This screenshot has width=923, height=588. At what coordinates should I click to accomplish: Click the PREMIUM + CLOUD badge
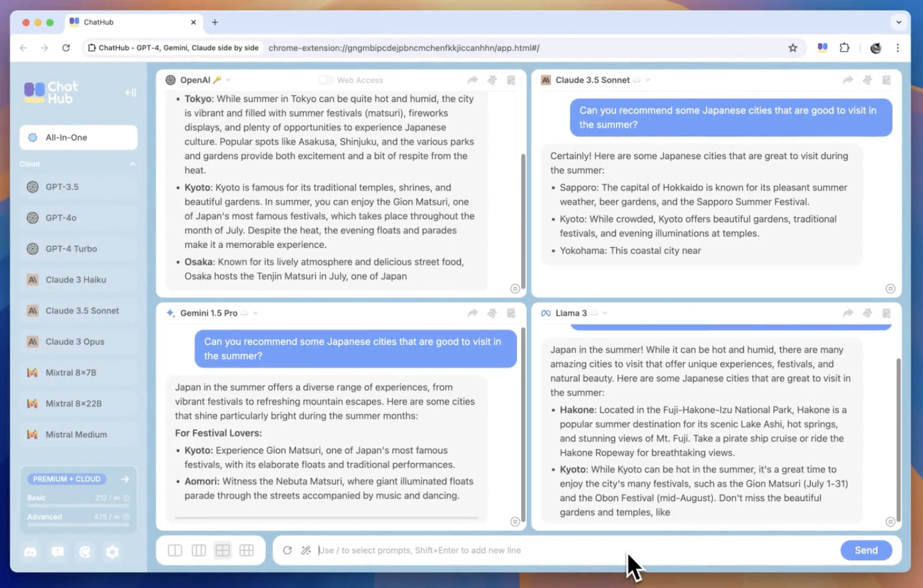[x=67, y=479]
